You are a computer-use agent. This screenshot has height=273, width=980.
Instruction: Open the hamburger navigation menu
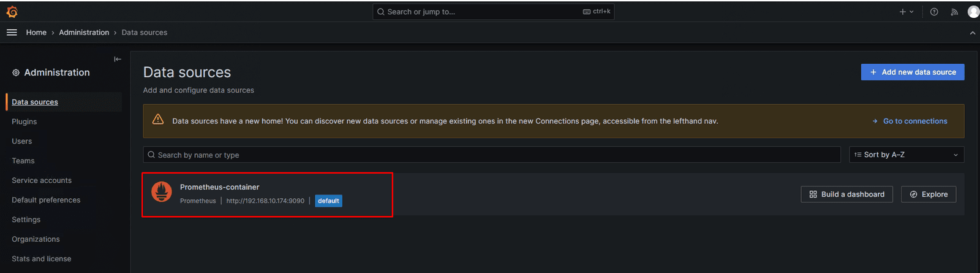12,33
